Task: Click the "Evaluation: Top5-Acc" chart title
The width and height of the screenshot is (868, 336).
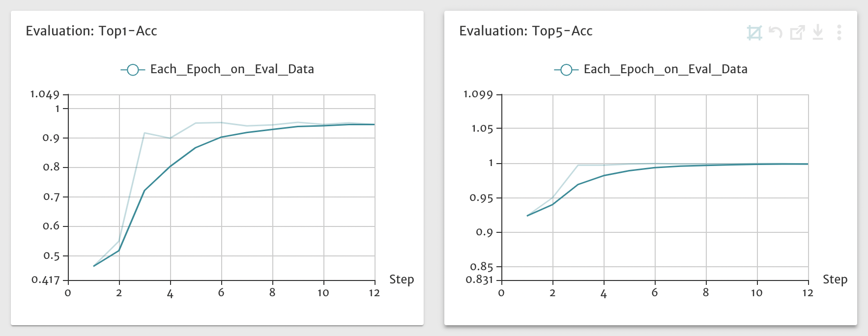Action: (525, 31)
